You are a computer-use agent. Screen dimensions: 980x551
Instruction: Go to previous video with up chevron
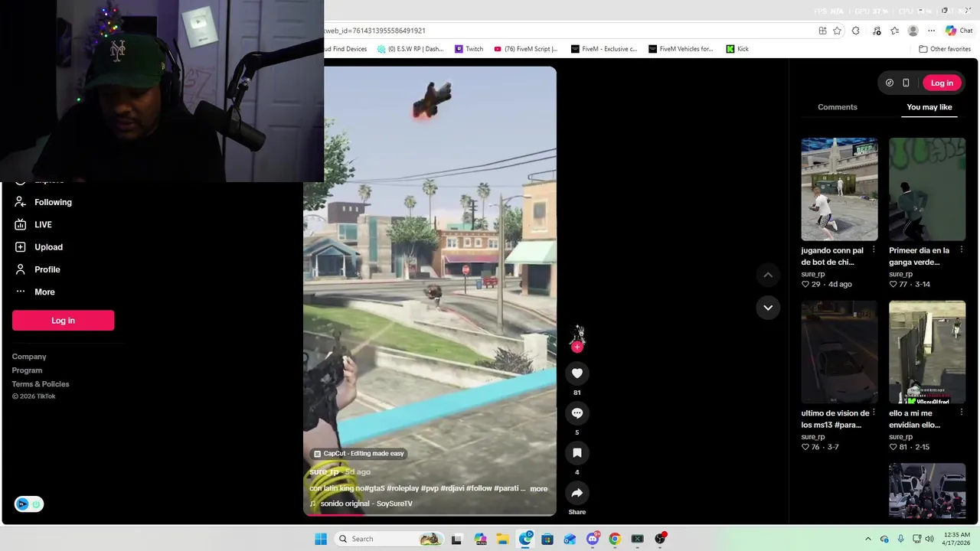click(768, 275)
